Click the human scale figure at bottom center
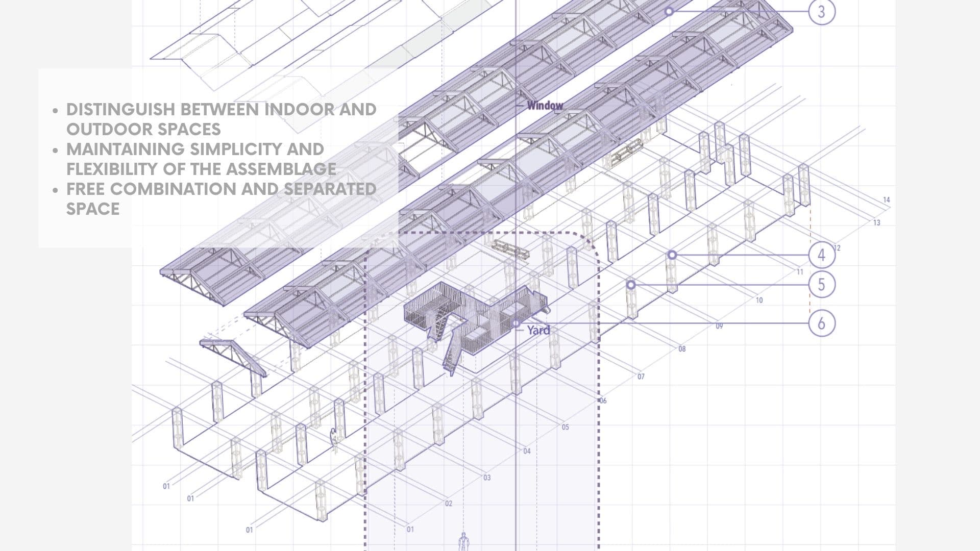The width and height of the screenshot is (980, 551). (463, 541)
